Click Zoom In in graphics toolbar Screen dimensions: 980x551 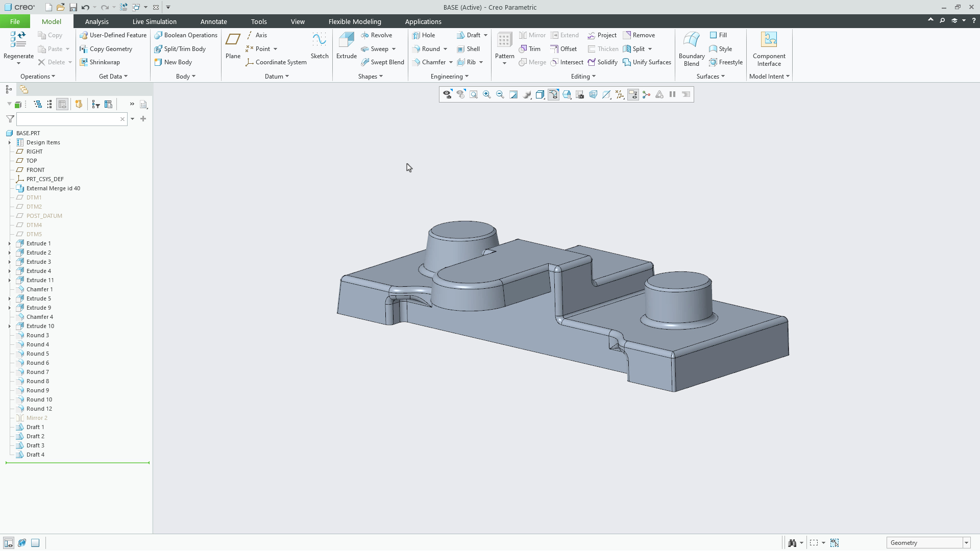[x=487, y=94]
